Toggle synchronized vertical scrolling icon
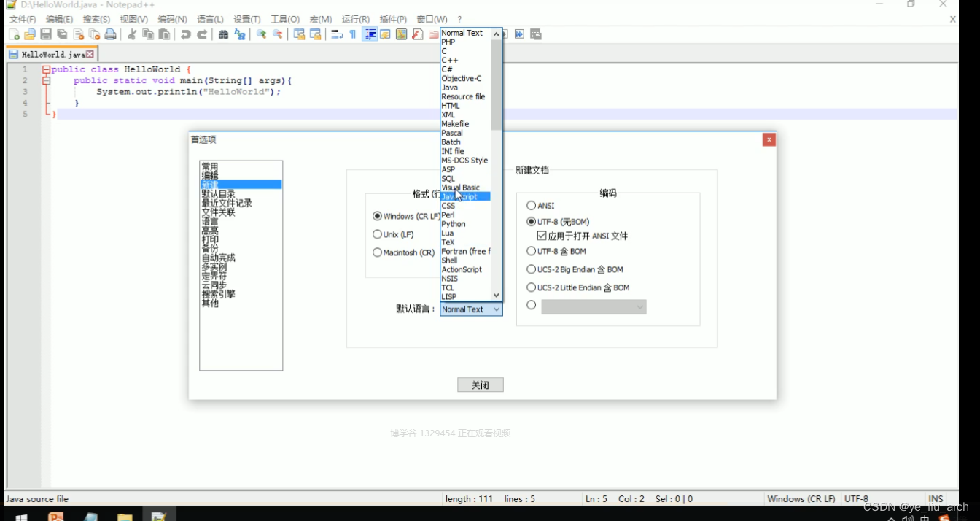Viewport: 980px width, 521px height. click(299, 34)
